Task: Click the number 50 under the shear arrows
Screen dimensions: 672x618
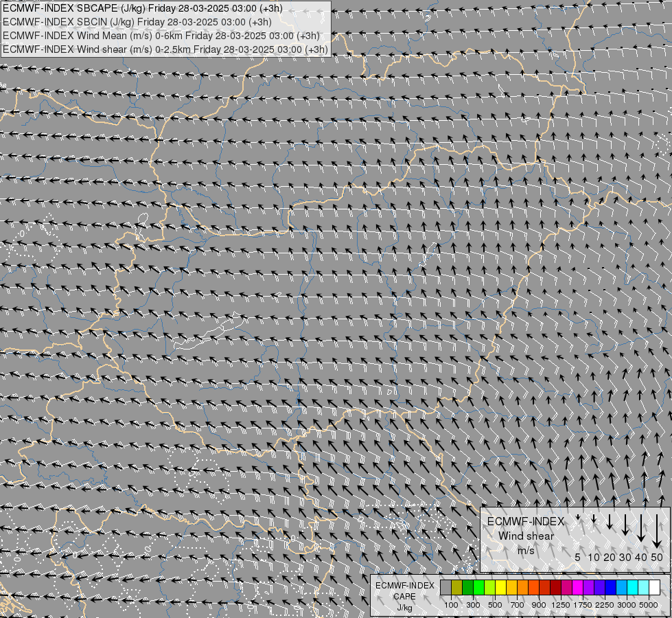Action: coord(657,557)
